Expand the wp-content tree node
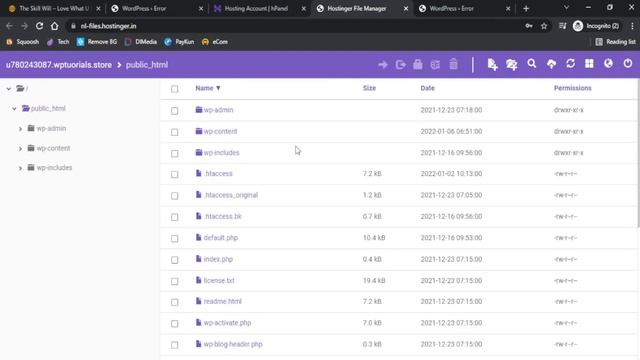Screen dimensions: 640x360 tap(20, 149)
